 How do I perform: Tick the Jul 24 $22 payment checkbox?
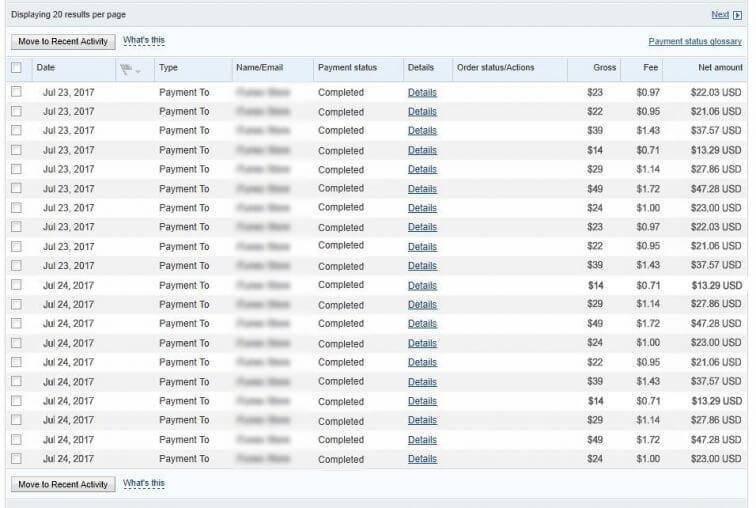point(16,361)
